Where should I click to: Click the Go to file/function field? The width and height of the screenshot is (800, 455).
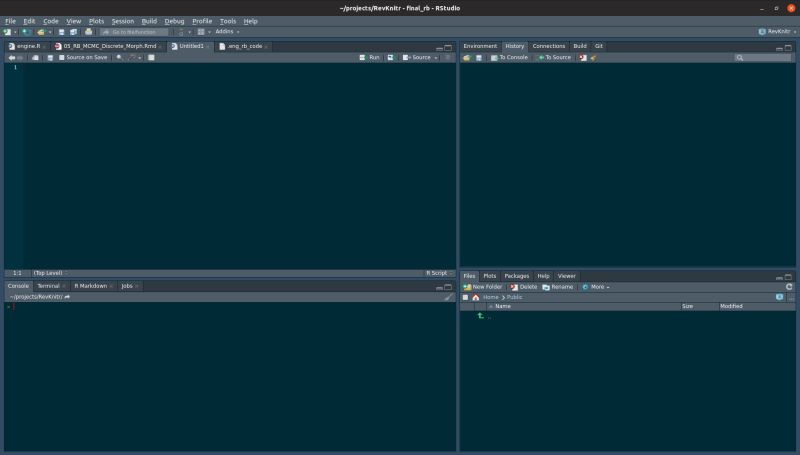pyautogui.click(x=134, y=32)
